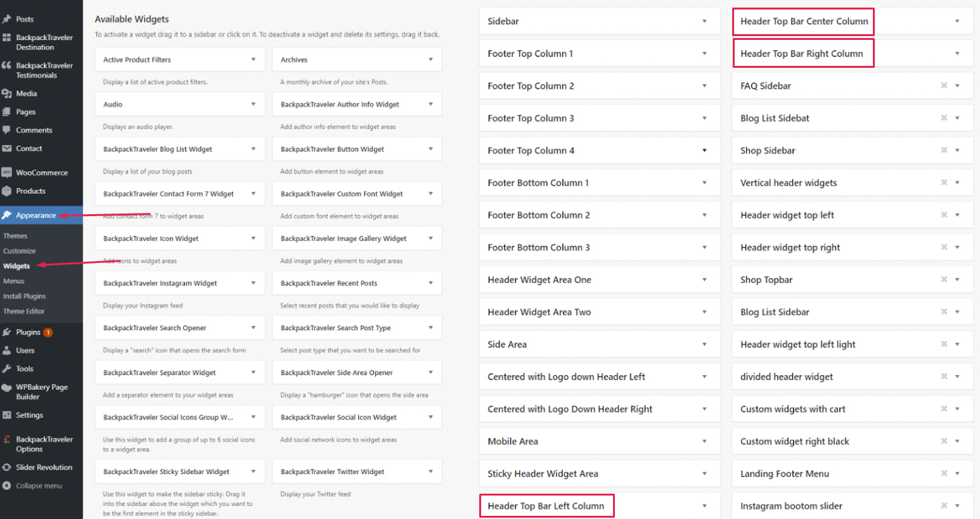Click the Tools wrench icon

coord(7,369)
